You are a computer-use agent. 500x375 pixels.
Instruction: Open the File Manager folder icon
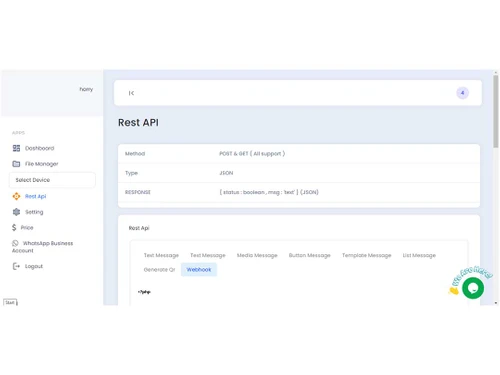click(x=16, y=164)
